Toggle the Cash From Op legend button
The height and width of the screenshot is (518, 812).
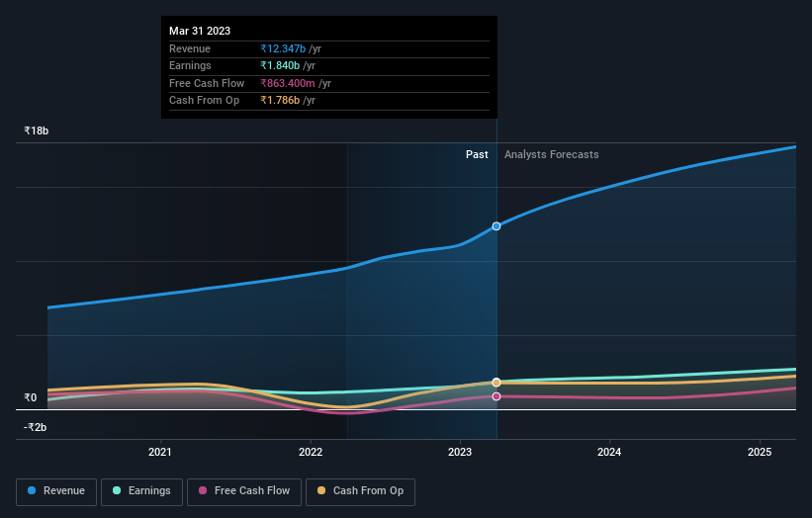pyautogui.click(x=360, y=491)
